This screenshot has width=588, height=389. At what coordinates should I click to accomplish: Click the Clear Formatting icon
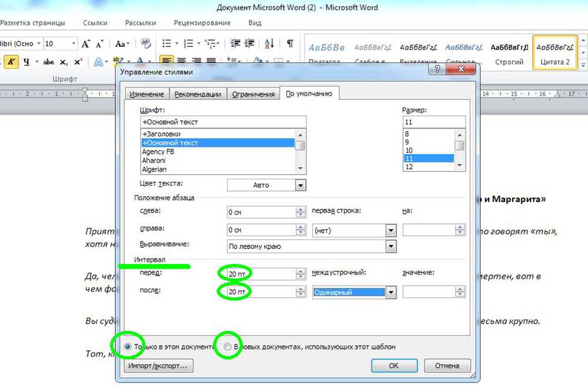(146, 44)
